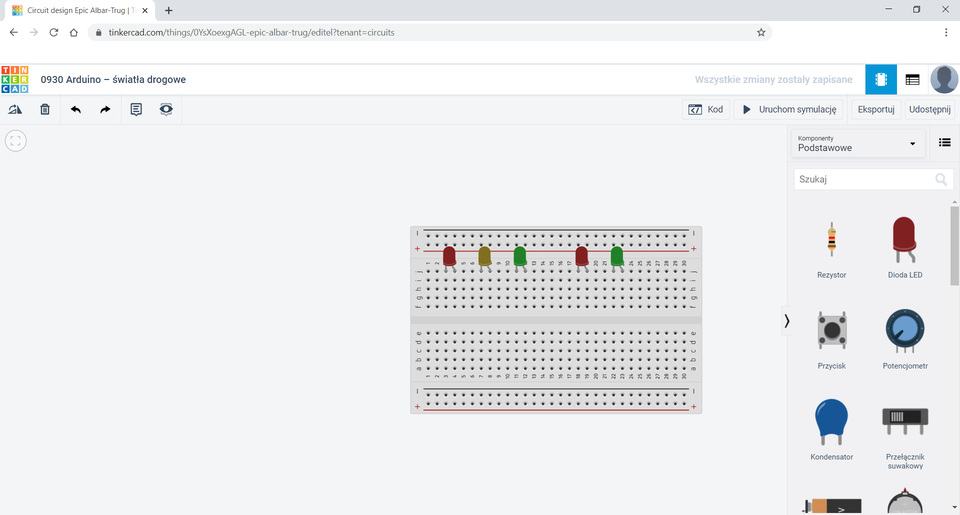
Task: Click the Tinkercad logo
Action: [x=15, y=80]
